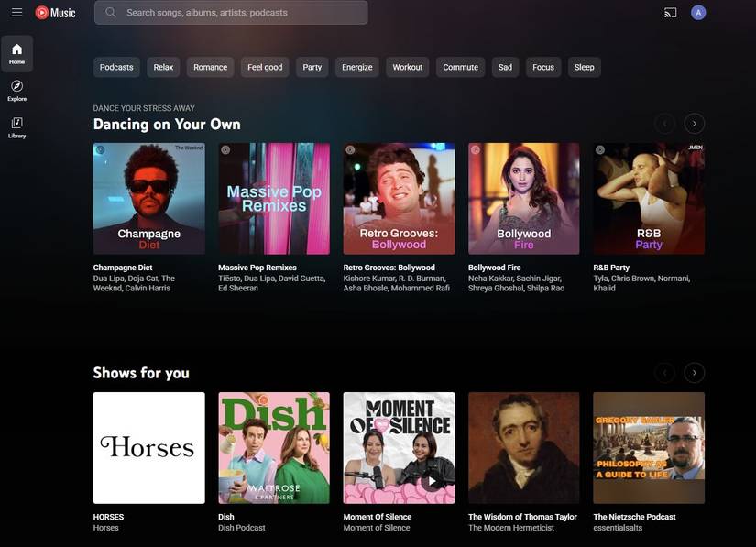Open the Dish podcast show
The width and height of the screenshot is (756, 547).
(274, 447)
